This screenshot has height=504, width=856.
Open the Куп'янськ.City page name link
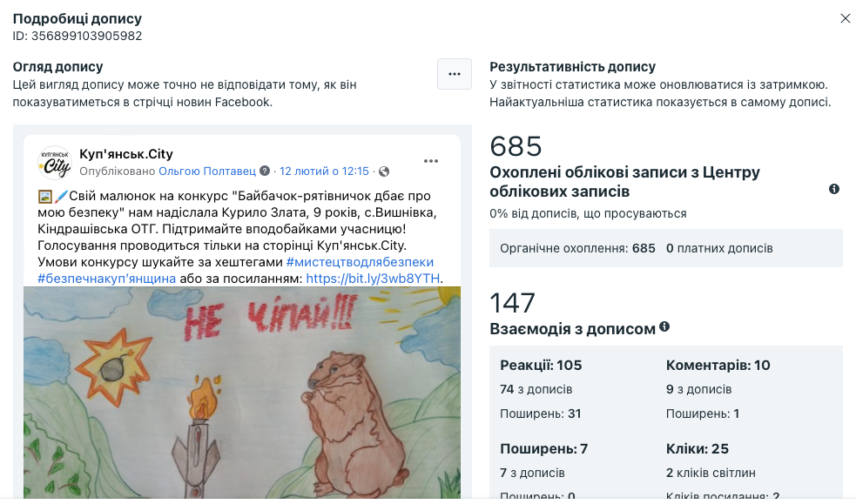[x=126, y=154]
